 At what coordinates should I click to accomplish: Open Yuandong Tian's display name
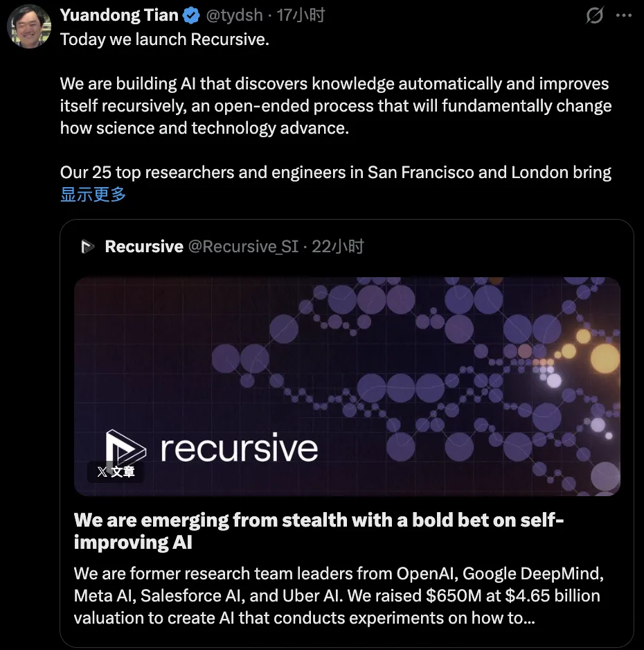click(119, 15)
